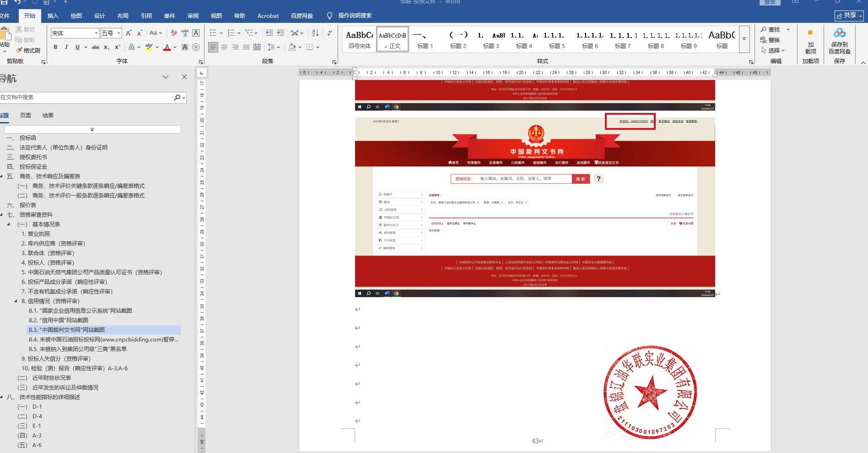Switch navigation pane to 页面 tab
Viewport: 868px width, 453px height.
click(x=26, y=116)
